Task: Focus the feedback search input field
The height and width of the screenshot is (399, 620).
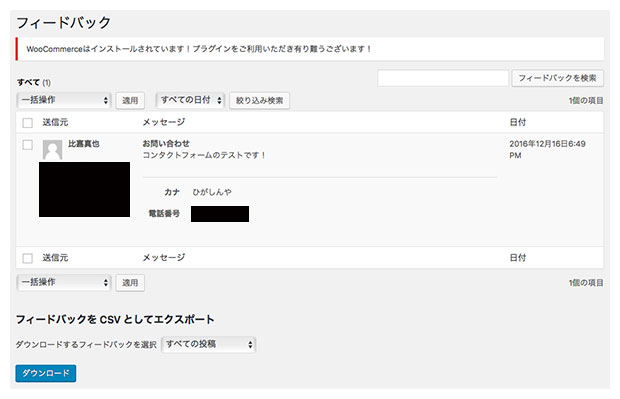Action: (443, 78)
